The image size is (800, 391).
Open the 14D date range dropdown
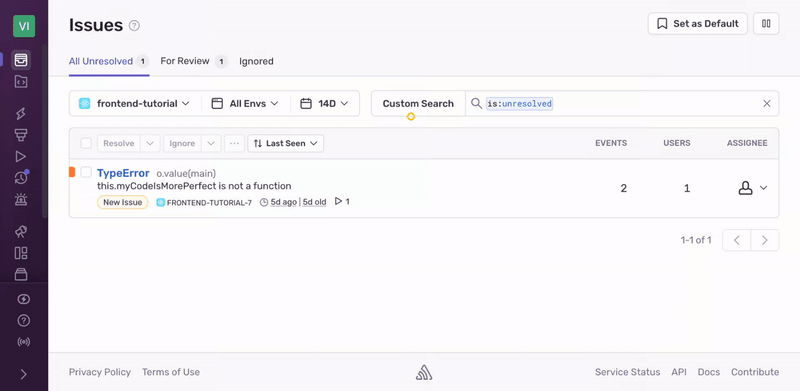click(325, 104)
